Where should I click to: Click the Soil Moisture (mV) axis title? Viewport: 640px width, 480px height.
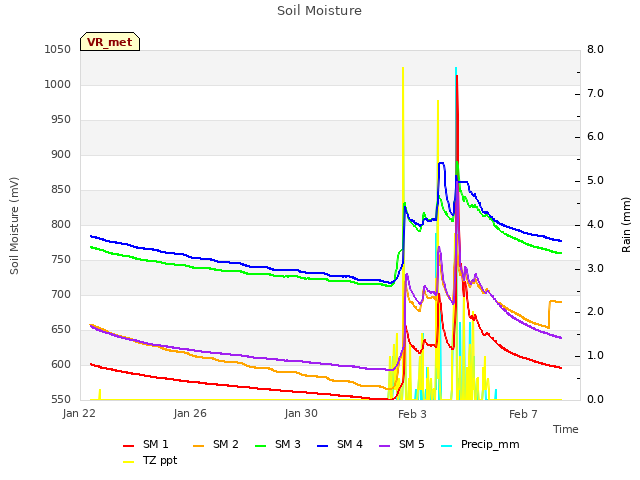[x=14, y=226]
